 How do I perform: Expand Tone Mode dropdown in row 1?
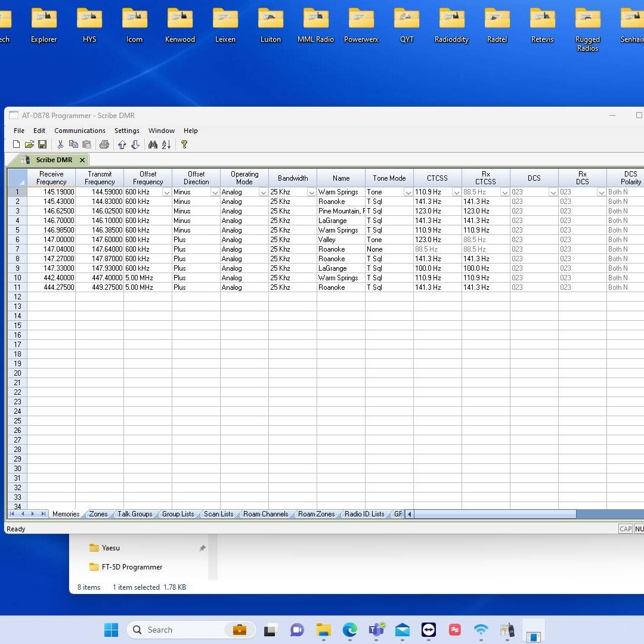408,192
